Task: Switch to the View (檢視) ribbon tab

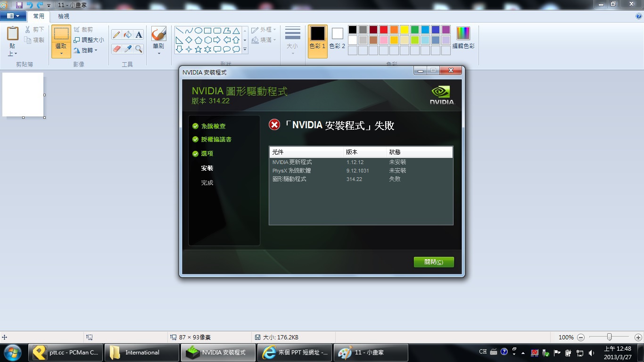Action: 64,16
